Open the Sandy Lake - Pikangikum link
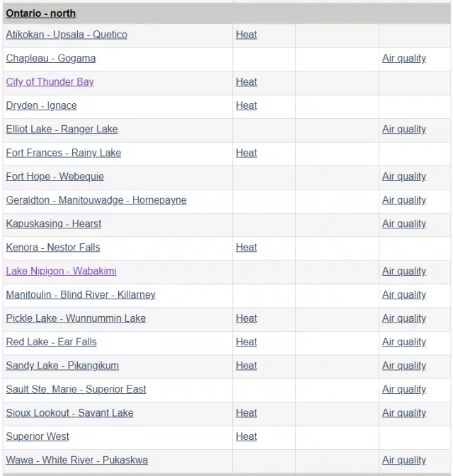This screenshot has height=476, width=453. pyautogui.click(x=62, y=366)
